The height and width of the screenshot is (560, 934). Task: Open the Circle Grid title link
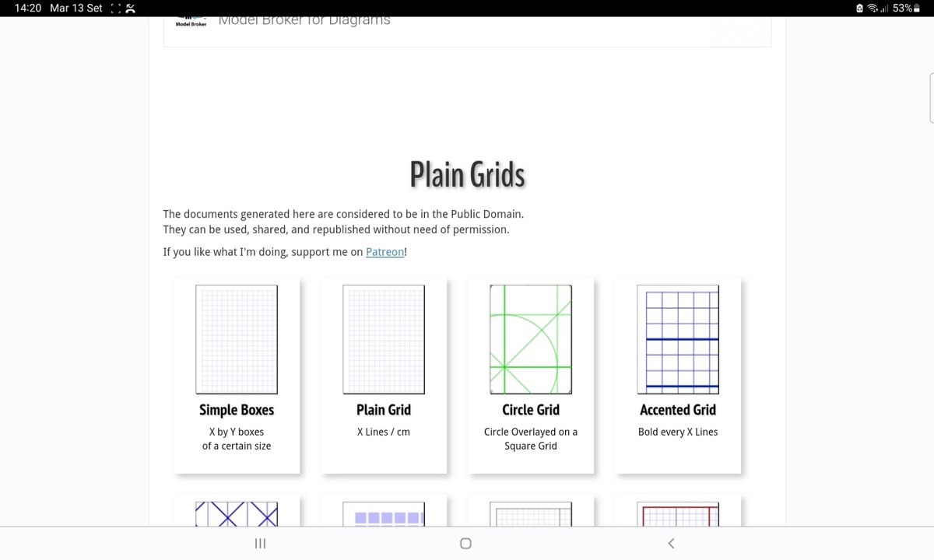click(x=531, y=410)
